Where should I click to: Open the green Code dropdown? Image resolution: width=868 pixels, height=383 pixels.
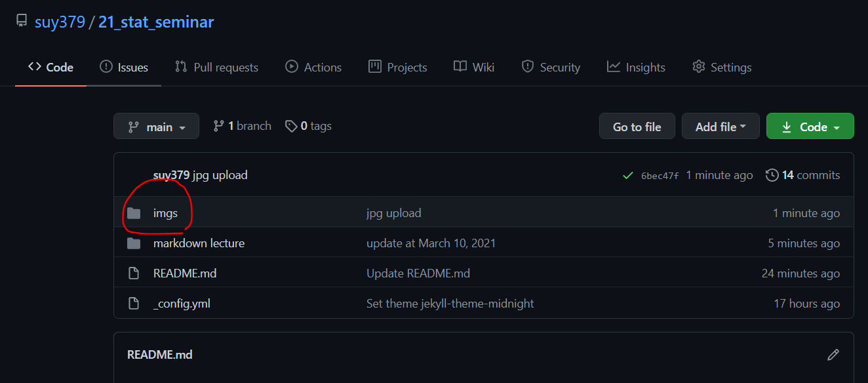point(810,127)
